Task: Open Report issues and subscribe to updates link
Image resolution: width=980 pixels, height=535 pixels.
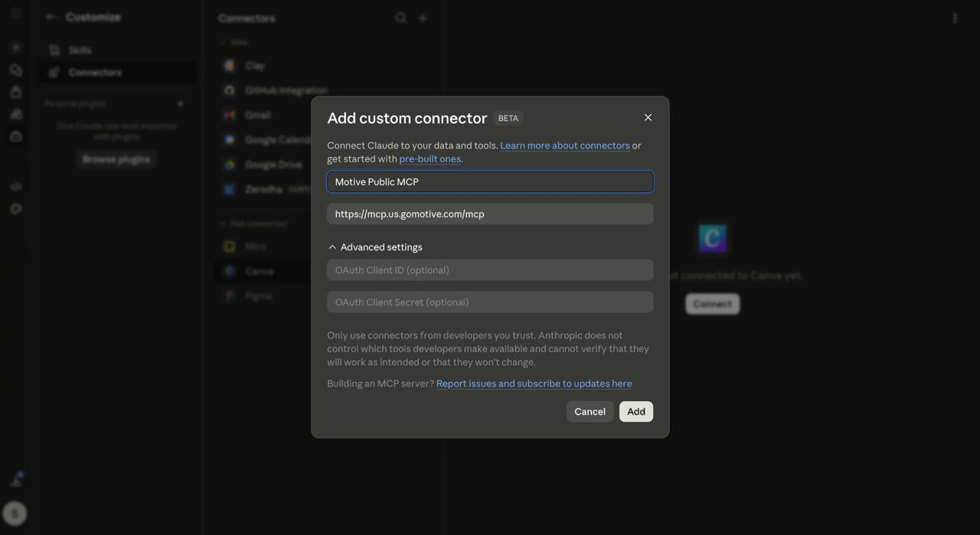Action: pyautogui.click(x=534, y=383)
